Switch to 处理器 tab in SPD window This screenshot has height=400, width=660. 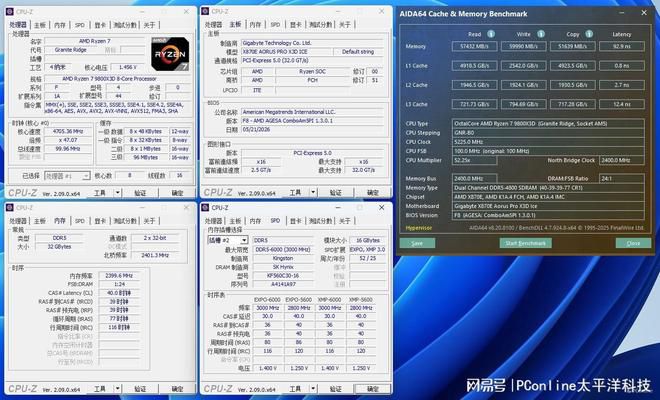(213, 221)
